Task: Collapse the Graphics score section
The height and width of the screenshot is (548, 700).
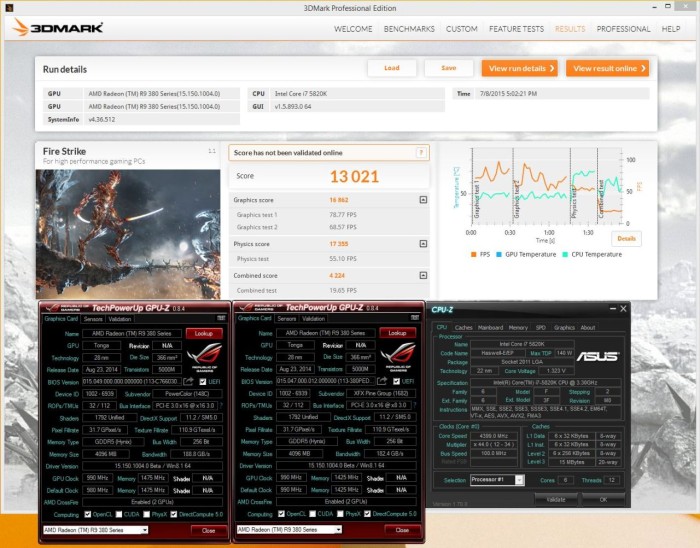Action: [x=423, y=200]
